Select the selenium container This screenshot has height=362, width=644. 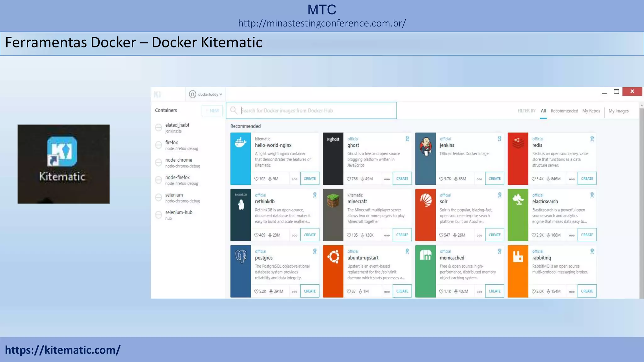click(188, 198)
